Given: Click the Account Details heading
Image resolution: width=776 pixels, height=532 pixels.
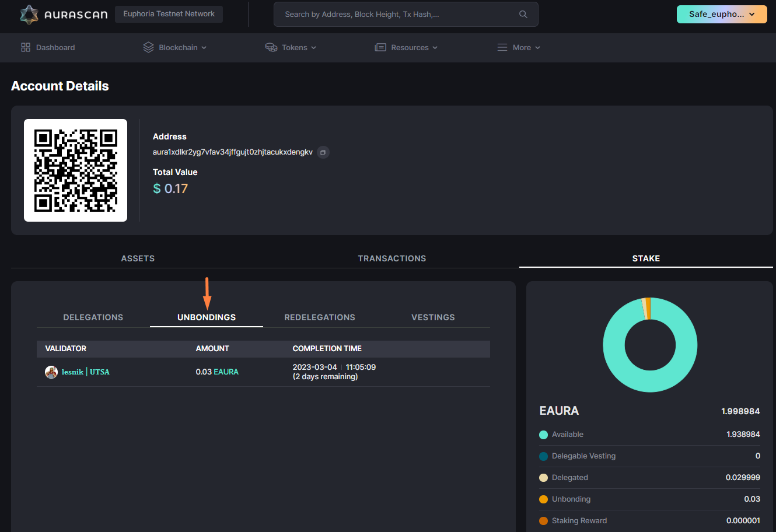Looking at the screenshot, I should (x=60, y=86).
